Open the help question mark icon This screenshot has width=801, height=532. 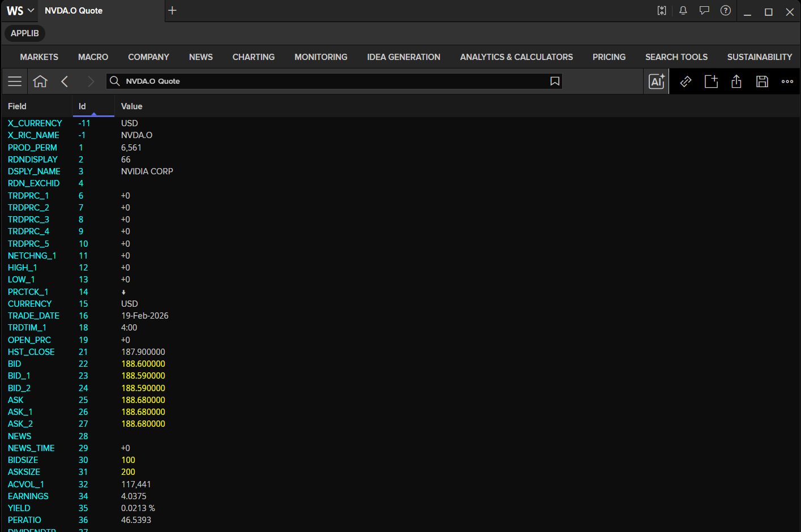click(726, 11)
